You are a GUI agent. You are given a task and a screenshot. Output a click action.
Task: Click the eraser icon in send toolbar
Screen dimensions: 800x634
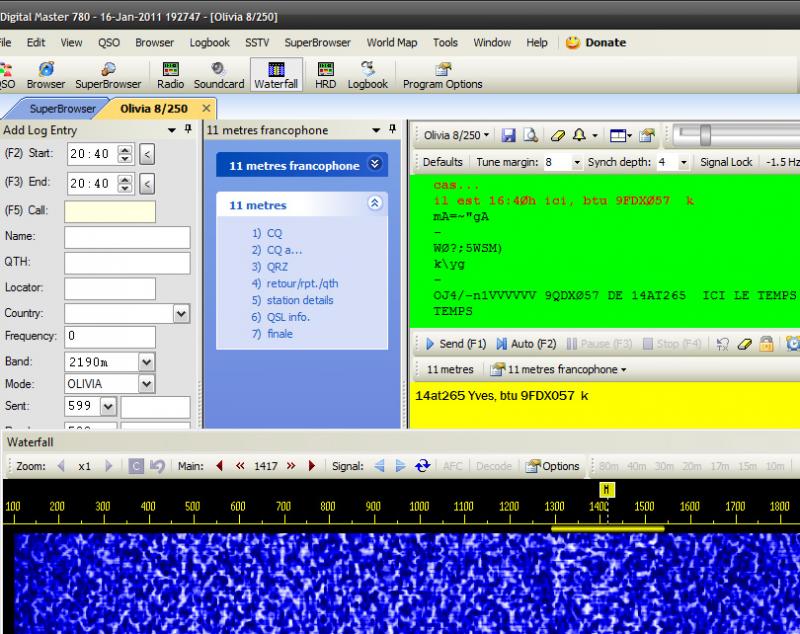coord(744,344)
